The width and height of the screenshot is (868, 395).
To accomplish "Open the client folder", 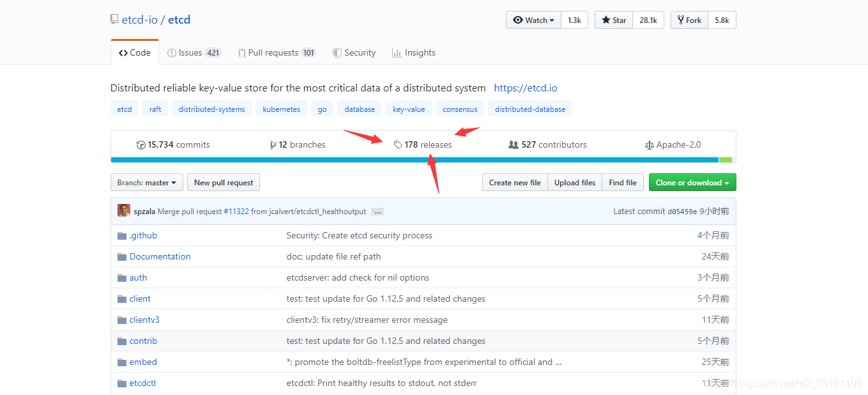I will (140, 298).
